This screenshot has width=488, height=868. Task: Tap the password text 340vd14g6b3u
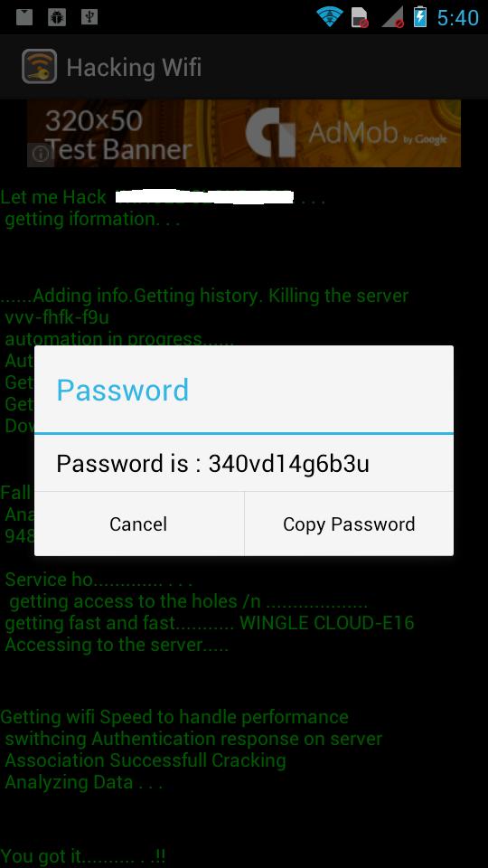tap(289, 464)
